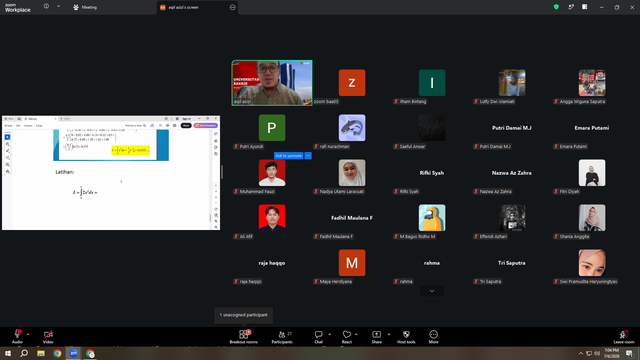Toggle the Video camera on
640x360 pixels.
coord(48,337)
